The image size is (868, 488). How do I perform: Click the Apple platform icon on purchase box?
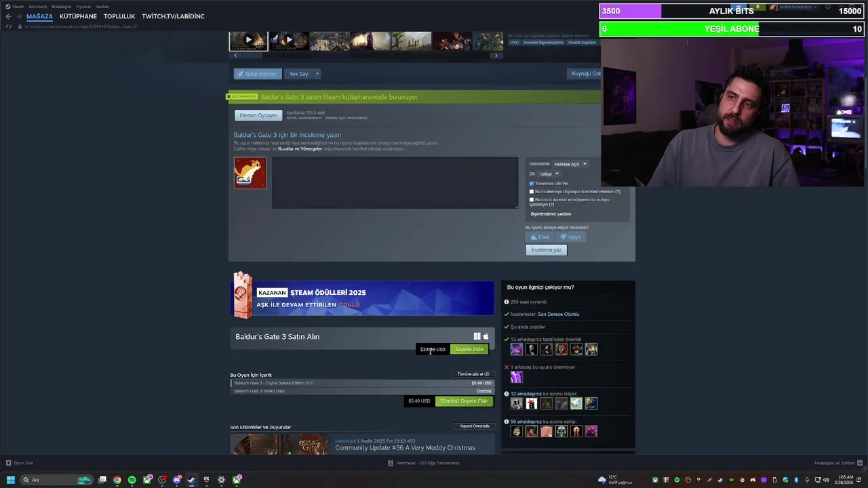tap(486, 336)
